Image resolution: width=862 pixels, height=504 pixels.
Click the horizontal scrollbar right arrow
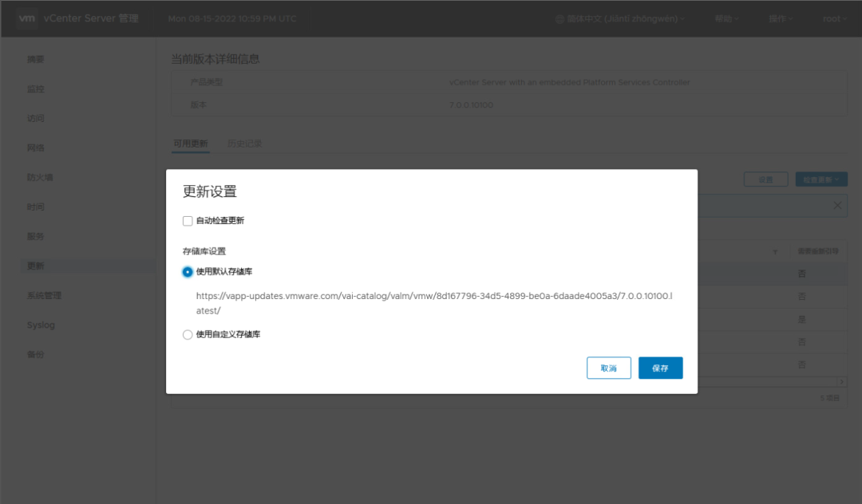842,381
